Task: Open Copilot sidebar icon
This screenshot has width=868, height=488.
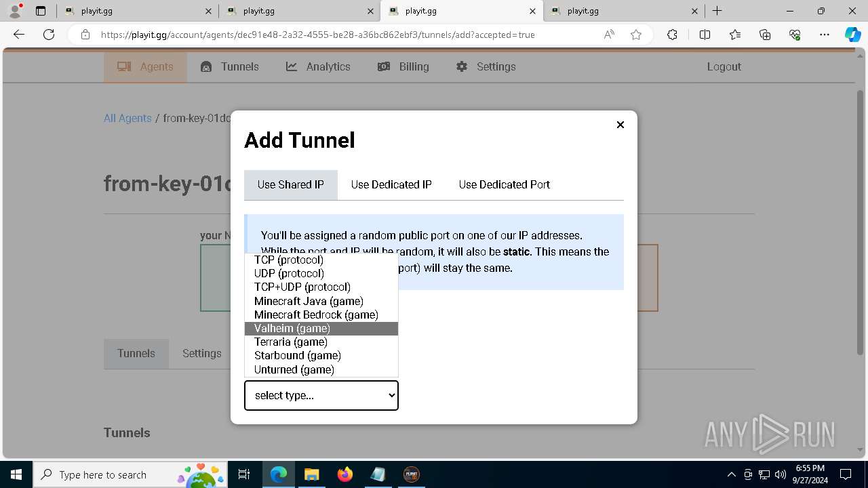Action: coord(852,35)
